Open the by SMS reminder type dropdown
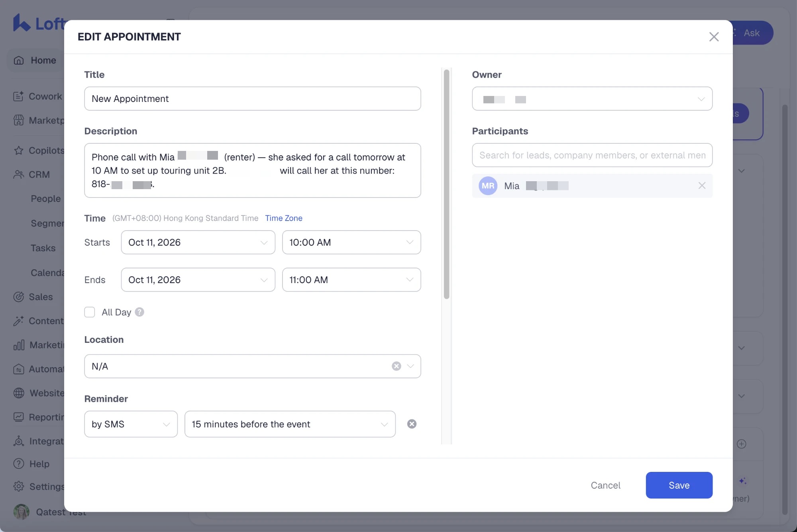 coord(131,424)
